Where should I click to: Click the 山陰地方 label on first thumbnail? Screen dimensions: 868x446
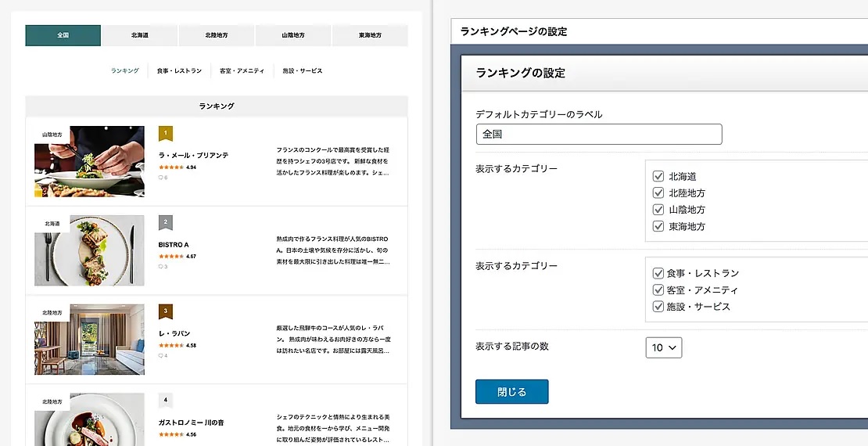click(x=52, y=135)
